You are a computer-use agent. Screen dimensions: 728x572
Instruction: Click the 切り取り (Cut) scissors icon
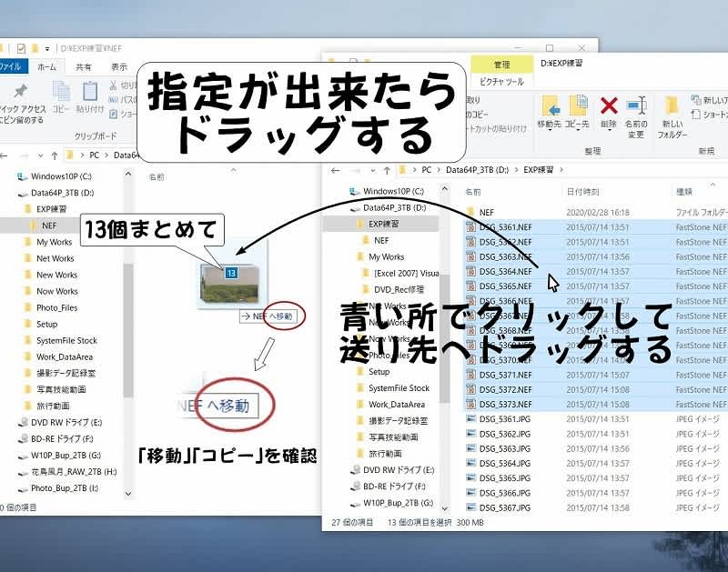tap(113, 85)
